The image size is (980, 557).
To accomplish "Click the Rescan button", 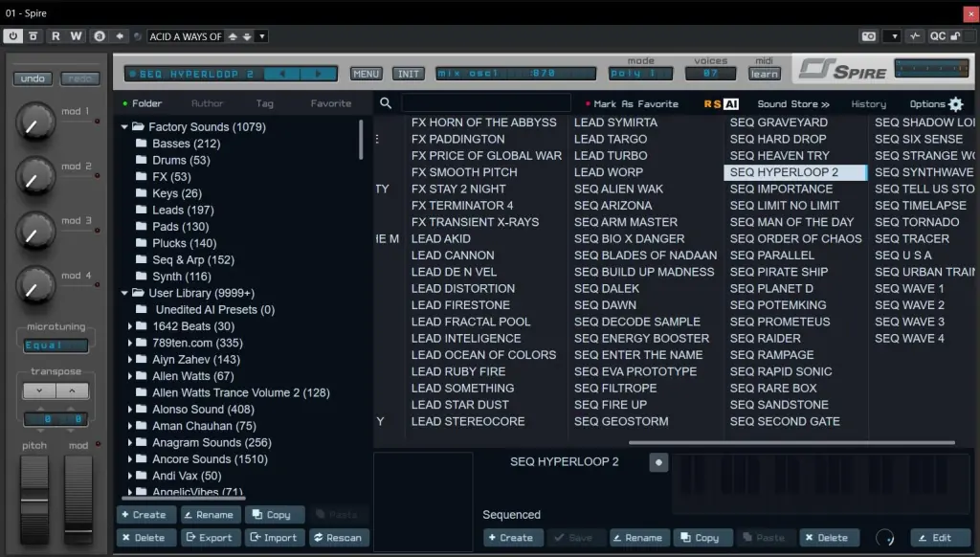I will [x=339, y=538].
